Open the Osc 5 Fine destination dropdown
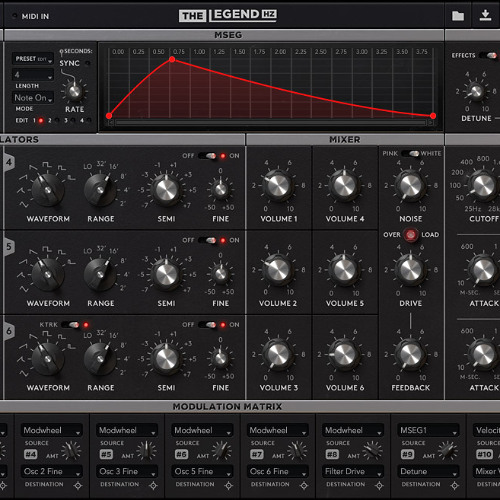500x500 pixels. point(202,471)
